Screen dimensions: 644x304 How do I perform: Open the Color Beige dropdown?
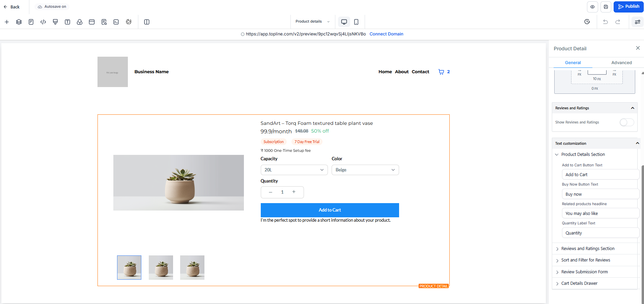click(365, 170)
